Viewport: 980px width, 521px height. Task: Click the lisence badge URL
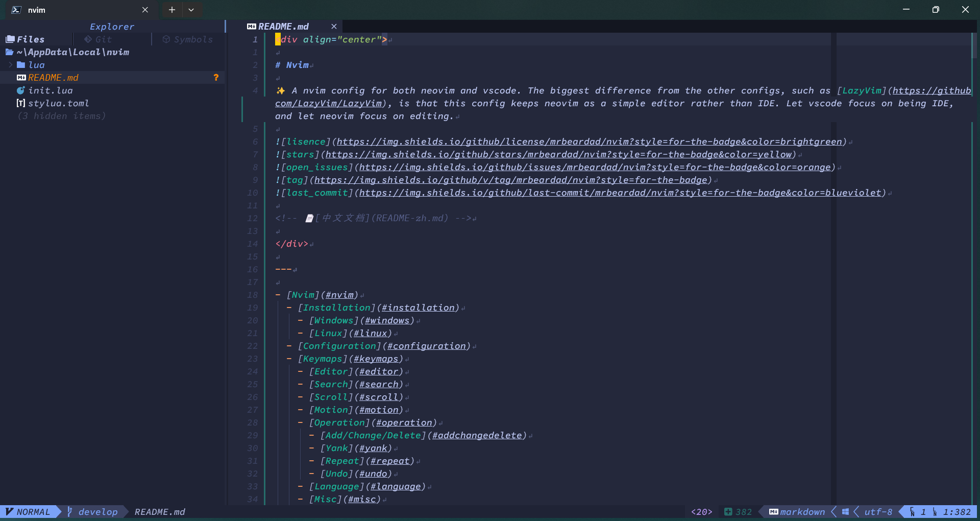tap(589, 141)
